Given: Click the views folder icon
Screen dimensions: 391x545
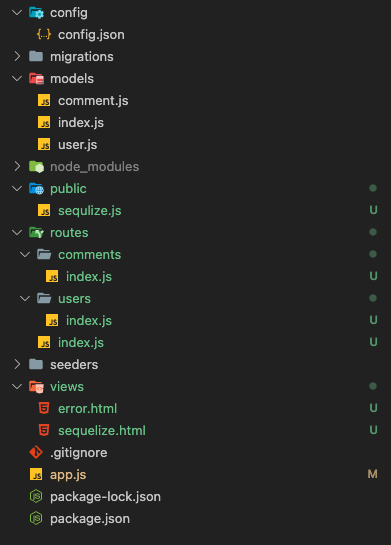Looking at the screenshot, I should coord(36,387).
